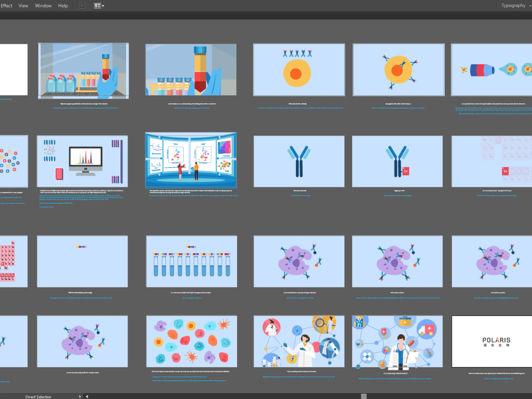The width and height of the screenshot is (532, 399).
Task: Open the Arrange Documents icon menu
Action: click(99, 5)
